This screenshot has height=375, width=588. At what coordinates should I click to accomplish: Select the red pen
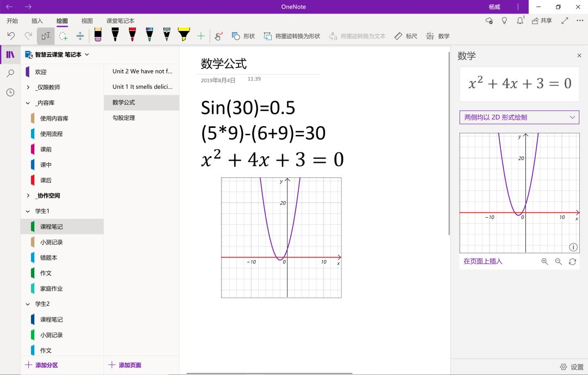click(x=131, y=35)
